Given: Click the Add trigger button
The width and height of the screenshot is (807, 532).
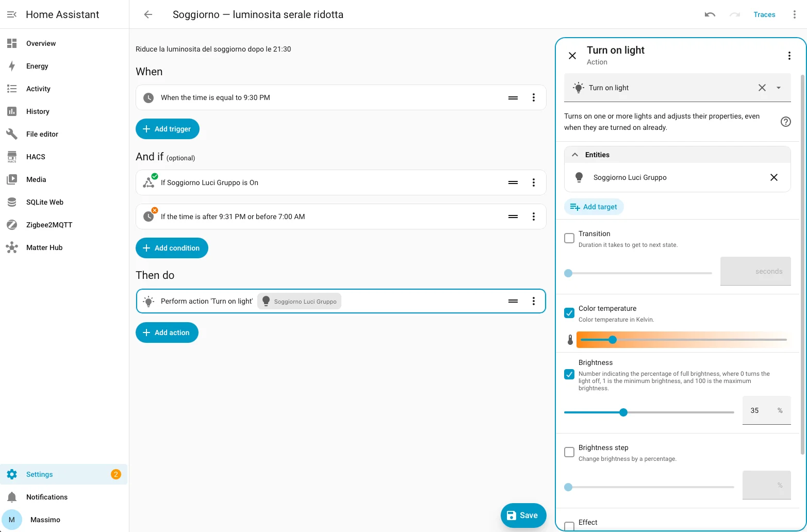Looking at the screenshot, I should pos(168,129).
